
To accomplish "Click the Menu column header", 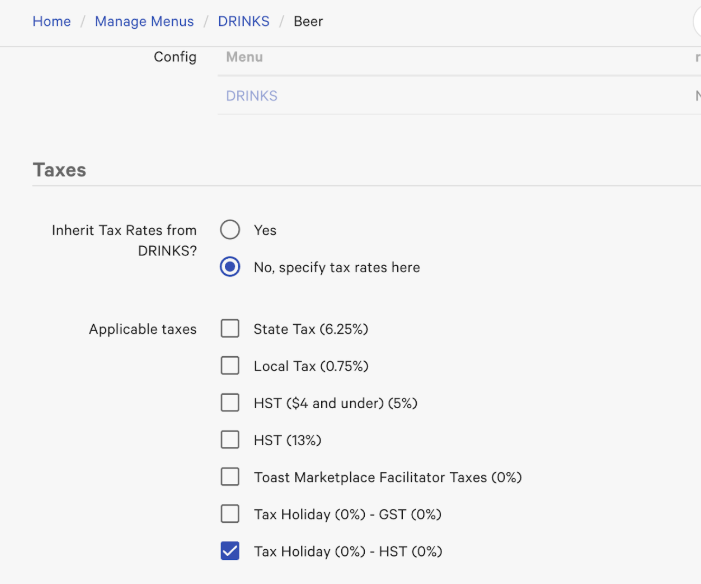I will [x=244, y=57].
